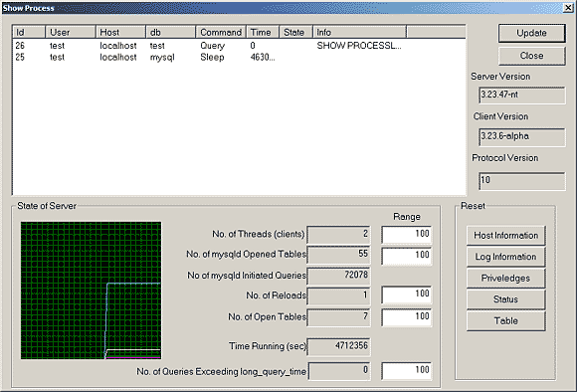Click the Table reset button
The height and width of the screenshot is (392, 577).
(x=505, y=320)
